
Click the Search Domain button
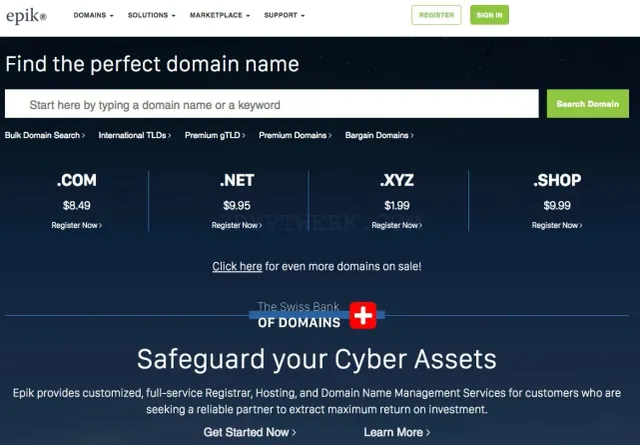coord(588,104)
